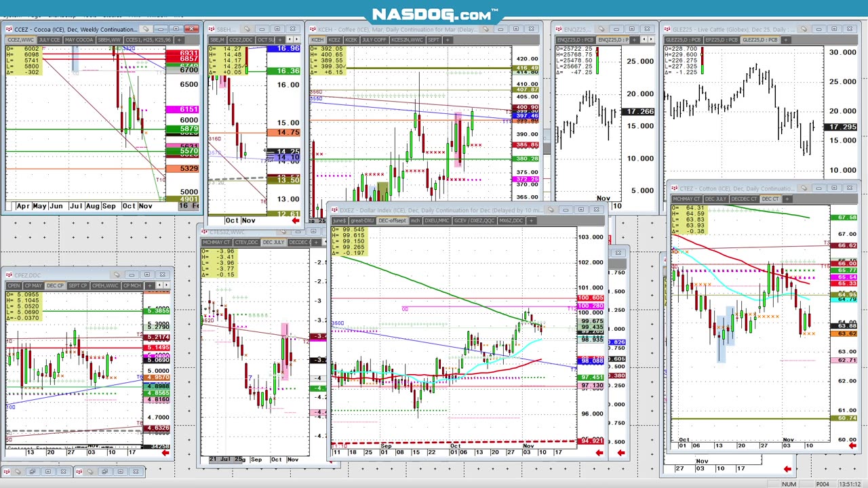Screen dimensions: 868x488
Task: Click red arrow at bottom of SBEH chart
Action: [x=295, y=220]
